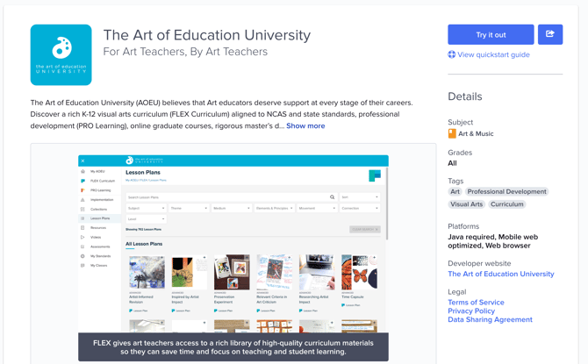The height and width of the screenshot is (364, 588).
Task: Open the Data Sharing Agreement link
Action: pyautogui.click(x=490, y=320)
